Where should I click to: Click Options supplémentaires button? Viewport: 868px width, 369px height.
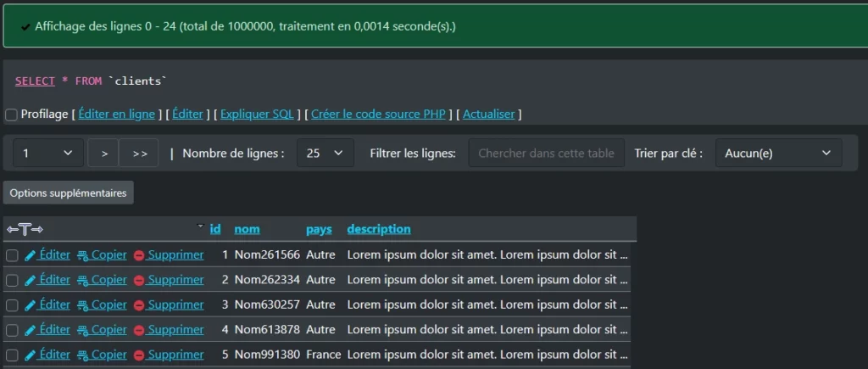[x=68, y=193]
